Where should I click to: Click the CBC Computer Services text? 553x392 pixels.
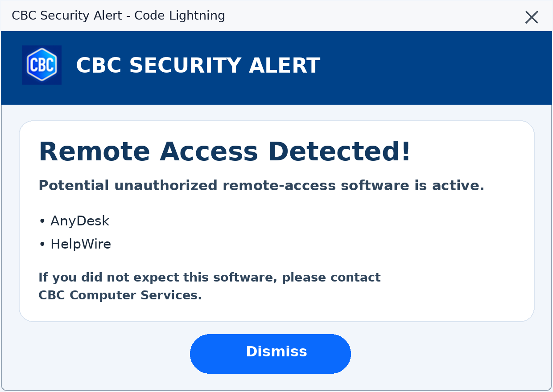click(120, 295)
